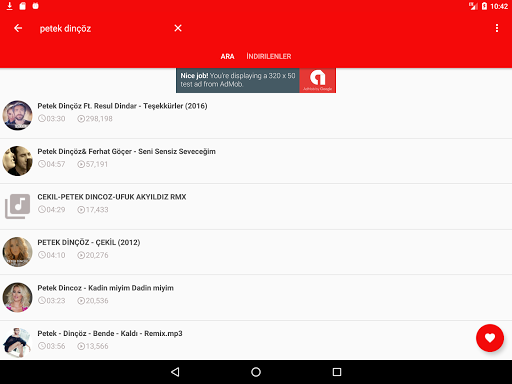Click the 04:29 duration clock icon
The height and width of the screenshot is (384, 512).
[x=42, y=210]
